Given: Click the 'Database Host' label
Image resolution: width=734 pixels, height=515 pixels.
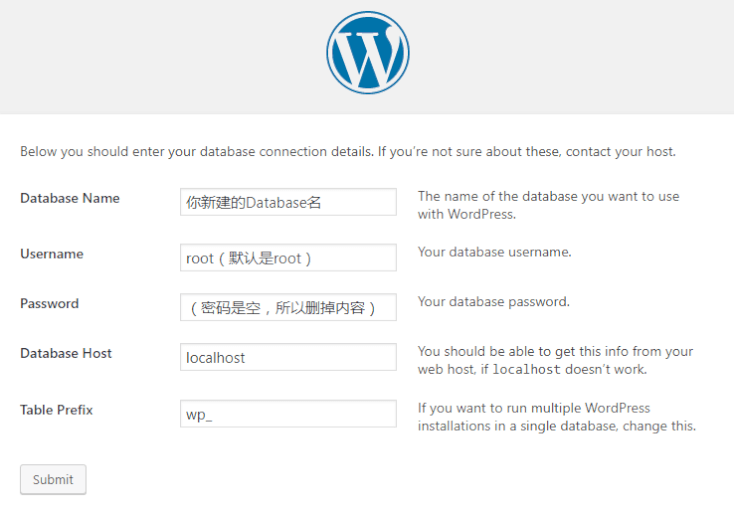Looking at the screenshot, I should pyautogui.click(x=66, y=353).
